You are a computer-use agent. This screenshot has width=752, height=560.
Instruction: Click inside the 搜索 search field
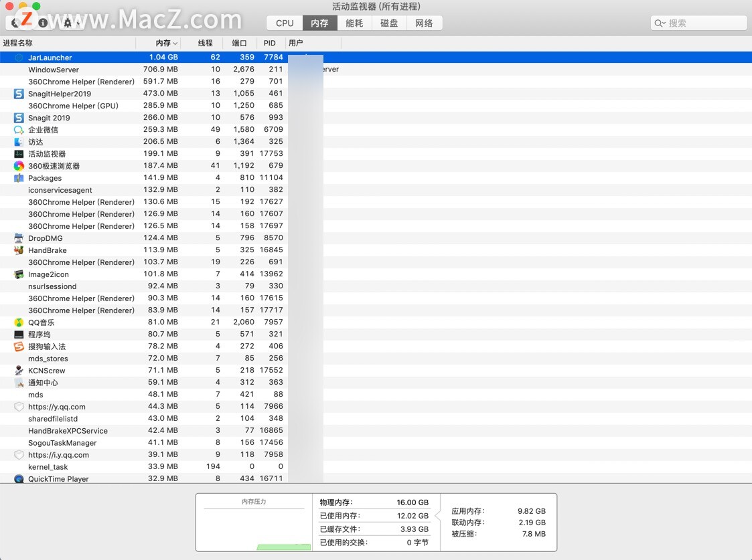699,23
